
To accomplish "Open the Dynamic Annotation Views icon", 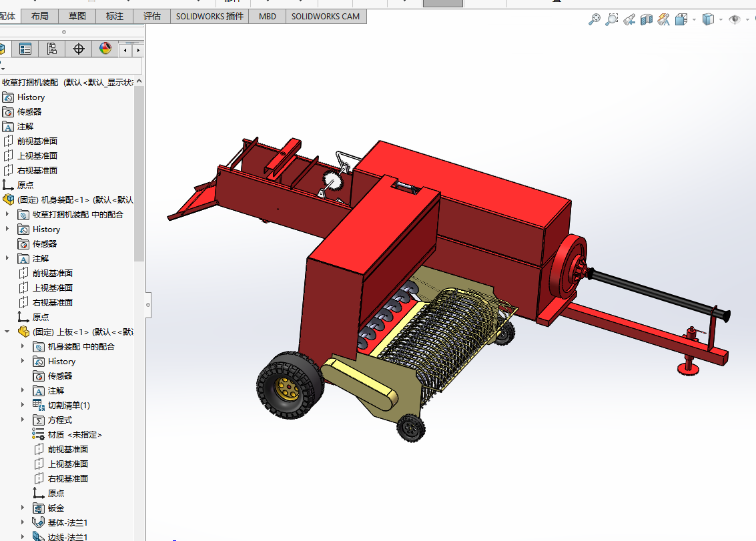I will (664, 19).
